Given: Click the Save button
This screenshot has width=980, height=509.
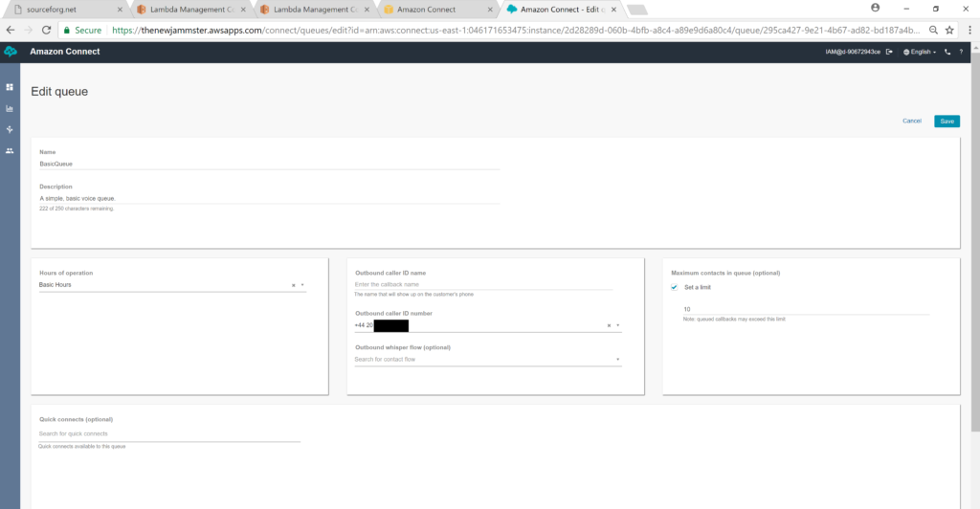Looking at the screenshot, I should tap(947, 122).
